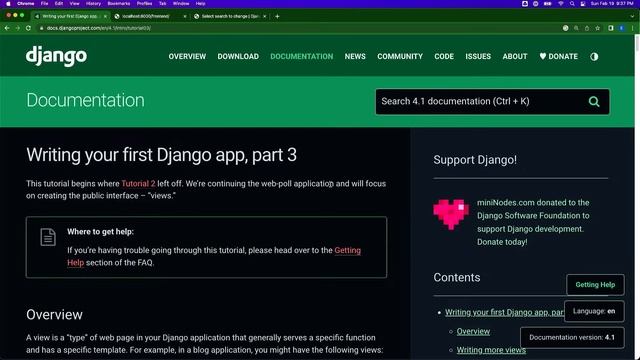This screenshot has width=640, height=360.
Task: Switch to 'Select search to change' tab
Action: [230, 16]
